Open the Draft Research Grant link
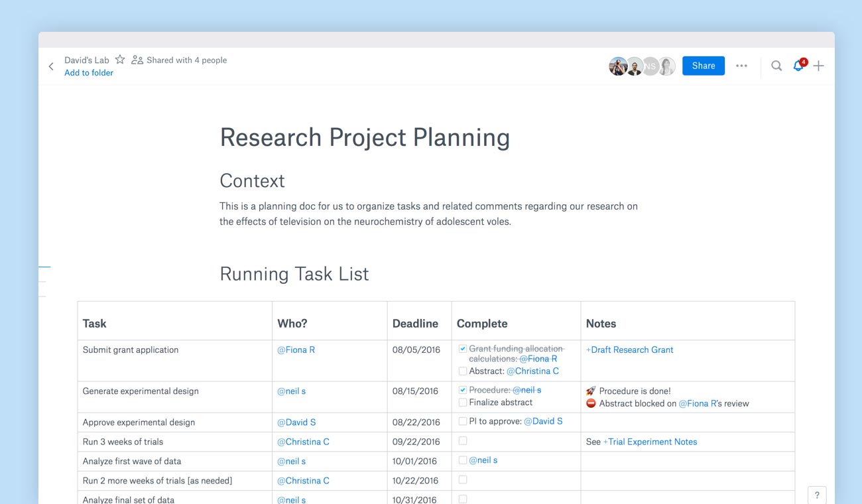The height and width of the screenshot is (504, 862). 629,349
